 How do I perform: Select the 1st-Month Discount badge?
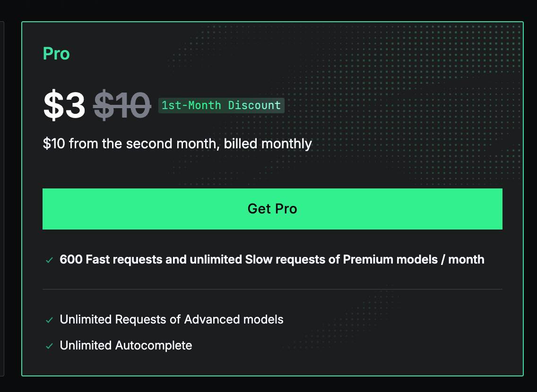coord(221,105)
